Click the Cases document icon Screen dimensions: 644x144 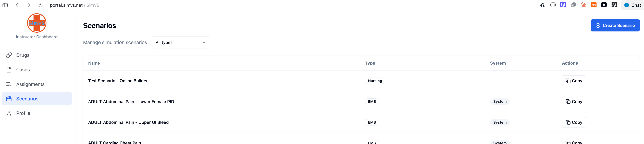tap(9, 69)
